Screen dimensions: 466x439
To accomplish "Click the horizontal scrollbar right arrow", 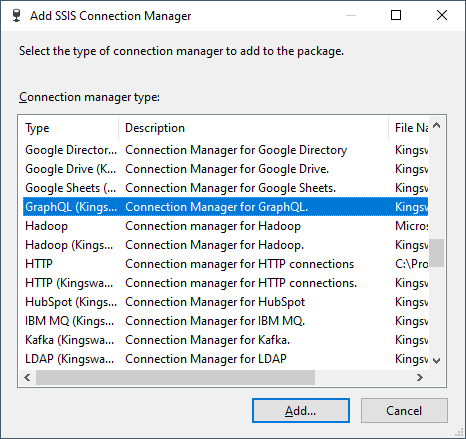I will pos(420,377).
